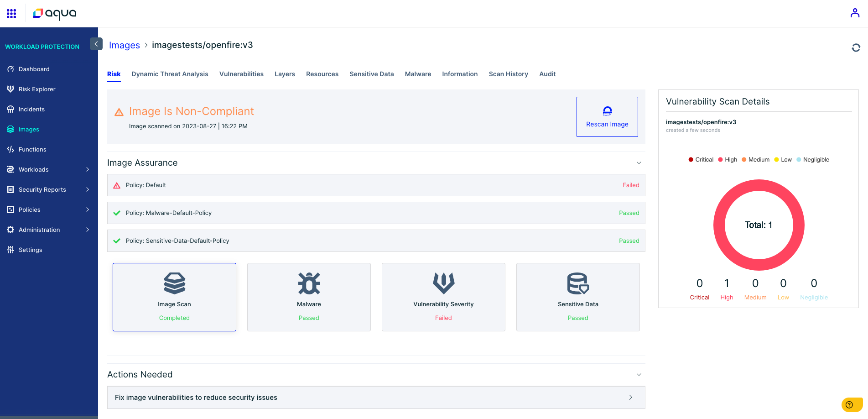The height and width of the screenshot is (419, 868).
Task: Refresh the page with the reload icon
Action: tap(856, 47)
